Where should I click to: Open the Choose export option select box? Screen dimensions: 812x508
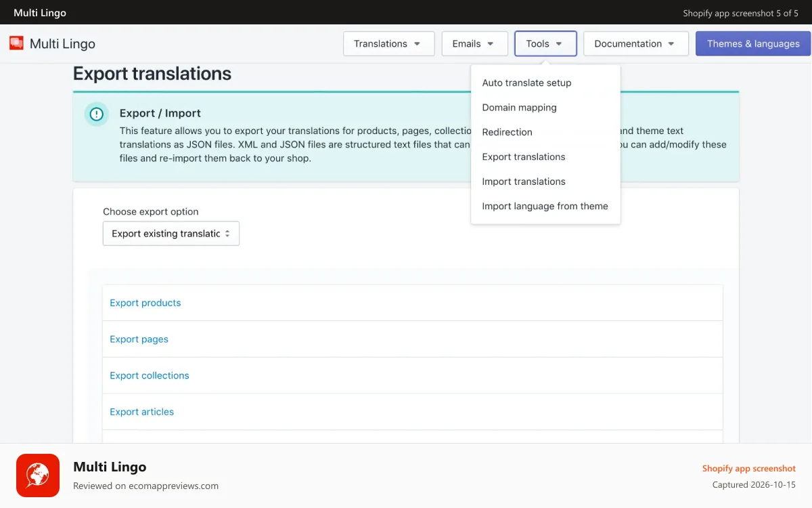click(x=171, y=234)
